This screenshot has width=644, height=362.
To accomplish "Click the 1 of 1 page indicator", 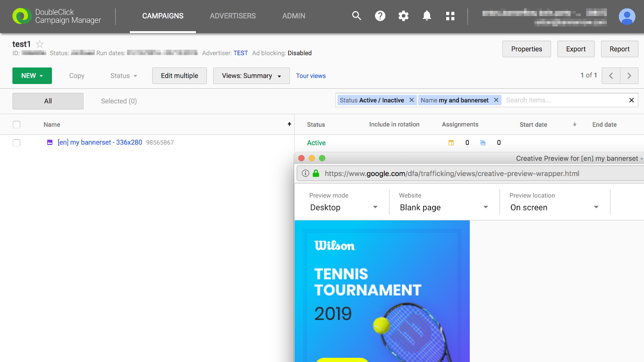I will (589, 75).
